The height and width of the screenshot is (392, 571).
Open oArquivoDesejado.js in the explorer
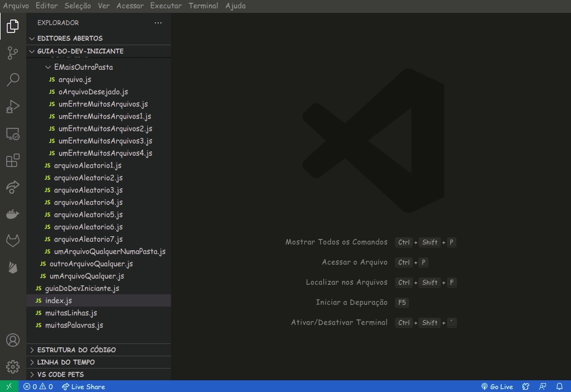point(93,92)
